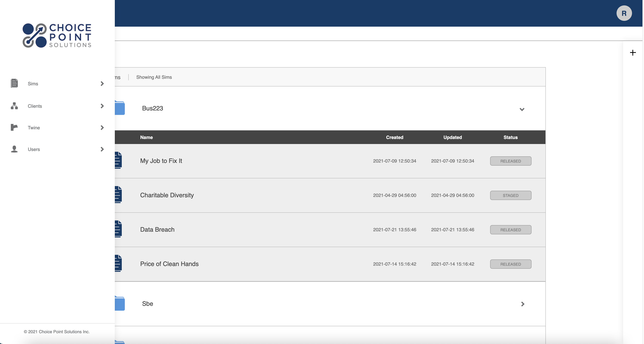Viewport: 644px width, 344px height.
Task: Open the Price of Clean Hands sim
Action: pos(169,264)
